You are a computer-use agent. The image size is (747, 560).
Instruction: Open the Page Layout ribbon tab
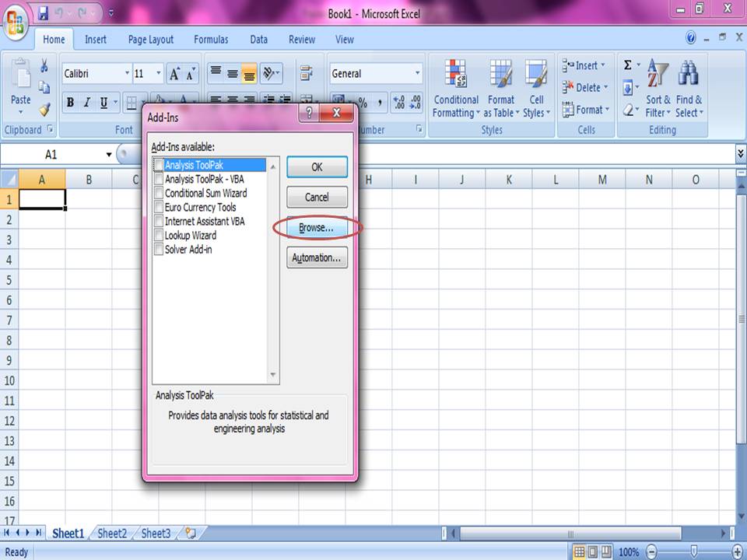(150, 40)
